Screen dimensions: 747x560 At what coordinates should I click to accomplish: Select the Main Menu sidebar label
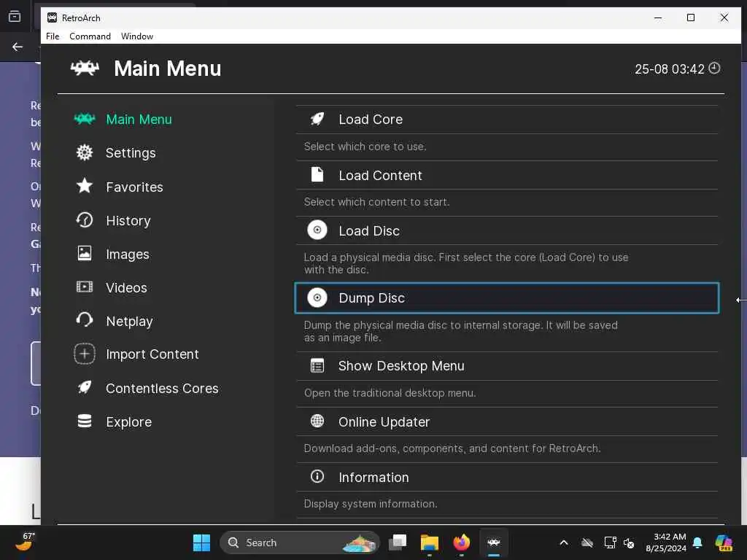point(139,119)
